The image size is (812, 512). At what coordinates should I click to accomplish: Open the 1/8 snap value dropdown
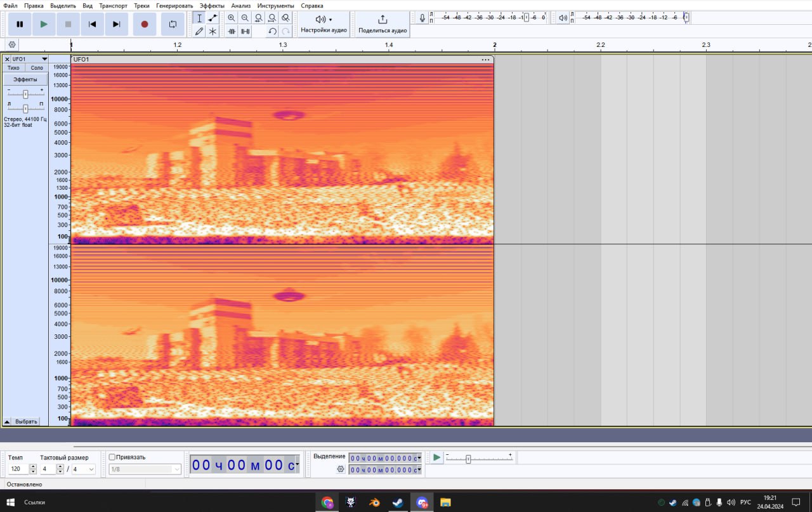point(145,469)
